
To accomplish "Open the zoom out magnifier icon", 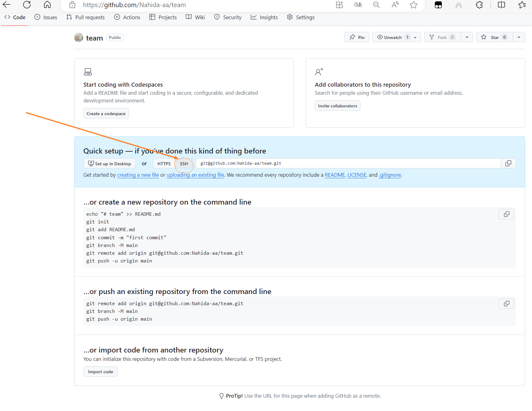I will tap(376, 5).
